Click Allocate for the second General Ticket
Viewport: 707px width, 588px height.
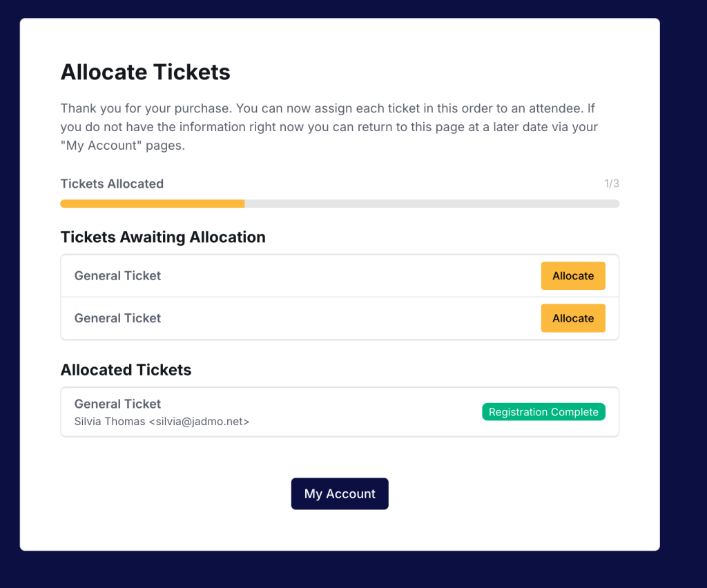(572, 318)
